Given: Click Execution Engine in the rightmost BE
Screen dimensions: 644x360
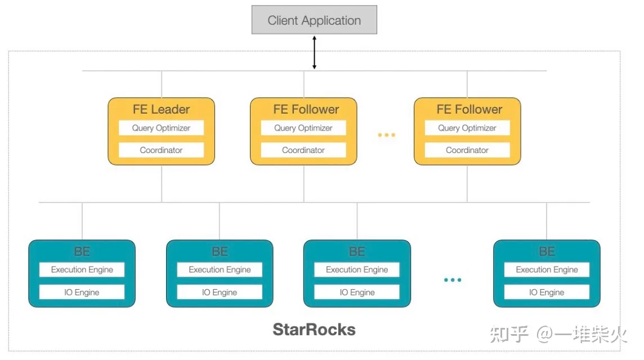Looking at the screenshot, I should [547, 269].
